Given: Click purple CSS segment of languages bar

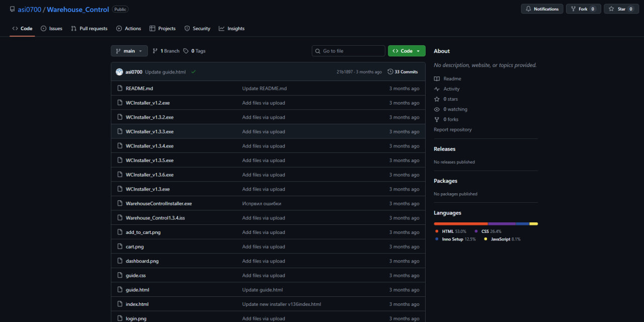Looking at the screenshot, I should 502,224.
